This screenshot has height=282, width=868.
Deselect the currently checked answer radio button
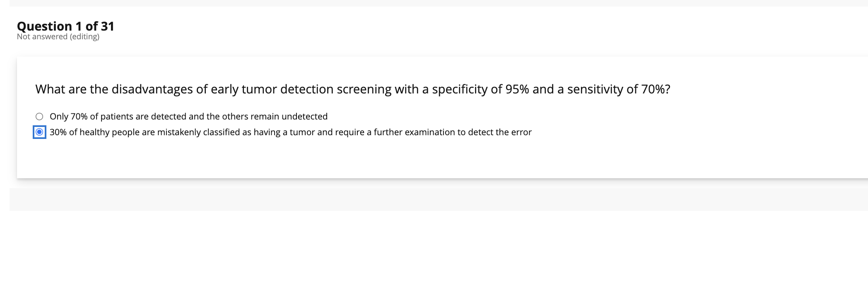tap(40, 132)
